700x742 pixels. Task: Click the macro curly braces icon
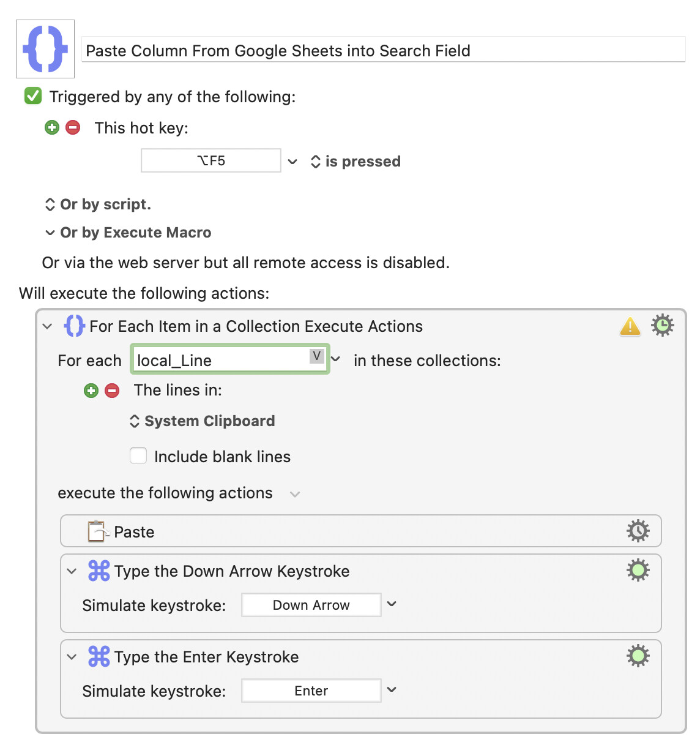[45, 49]
